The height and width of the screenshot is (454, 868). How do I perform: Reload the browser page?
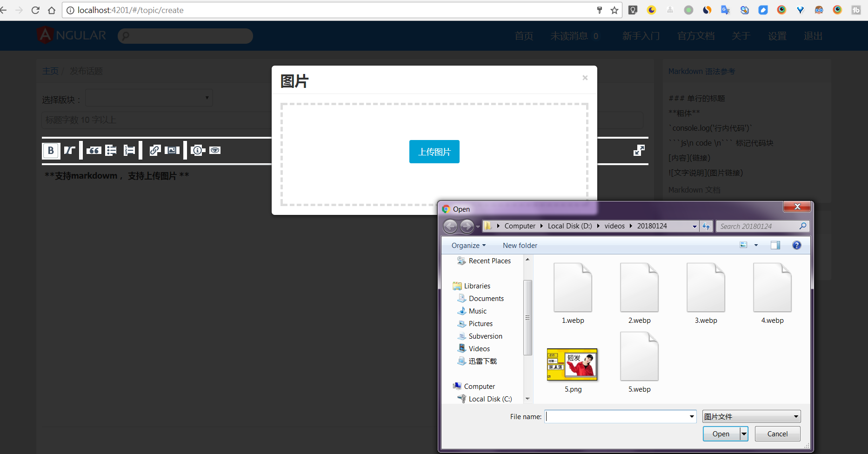[35, 10]
